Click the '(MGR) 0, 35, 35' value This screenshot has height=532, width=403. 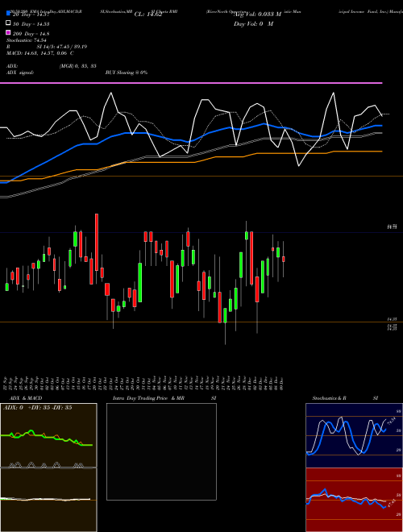point(78,66)
